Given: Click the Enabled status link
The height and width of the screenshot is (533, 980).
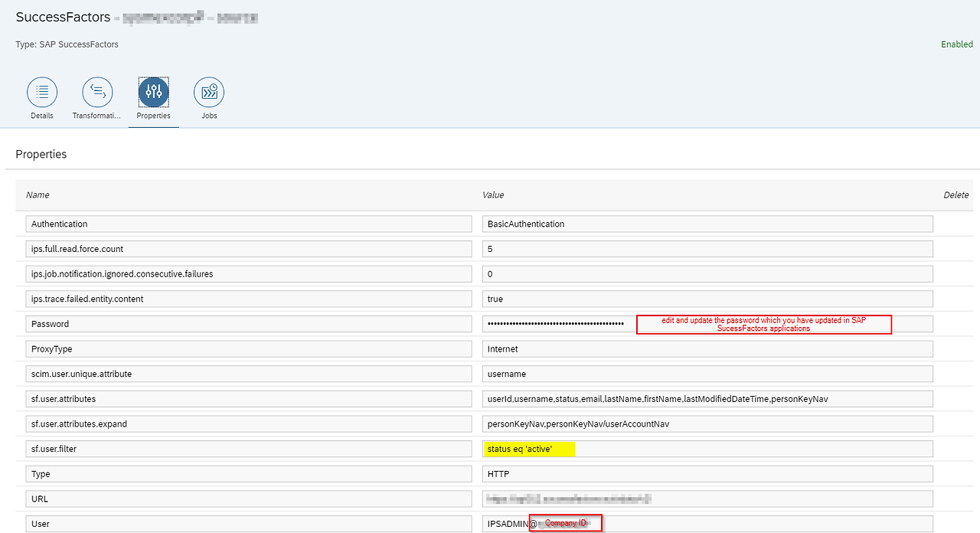Looking at the screenshot, I should [x=956, y=44].
